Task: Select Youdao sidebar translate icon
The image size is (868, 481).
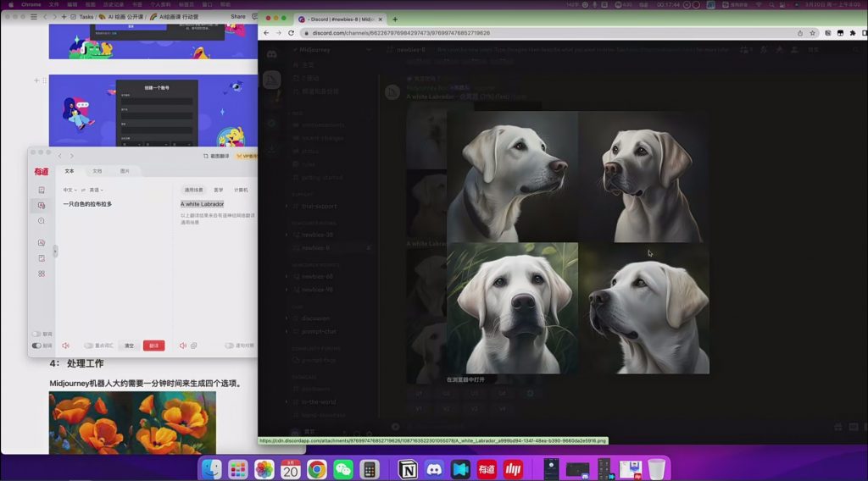Action: [42, 206]
